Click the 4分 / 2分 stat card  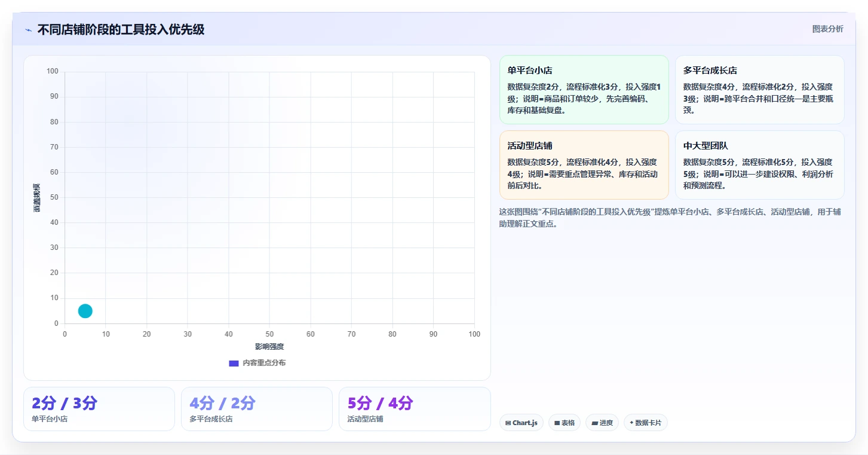pos(257,409)
